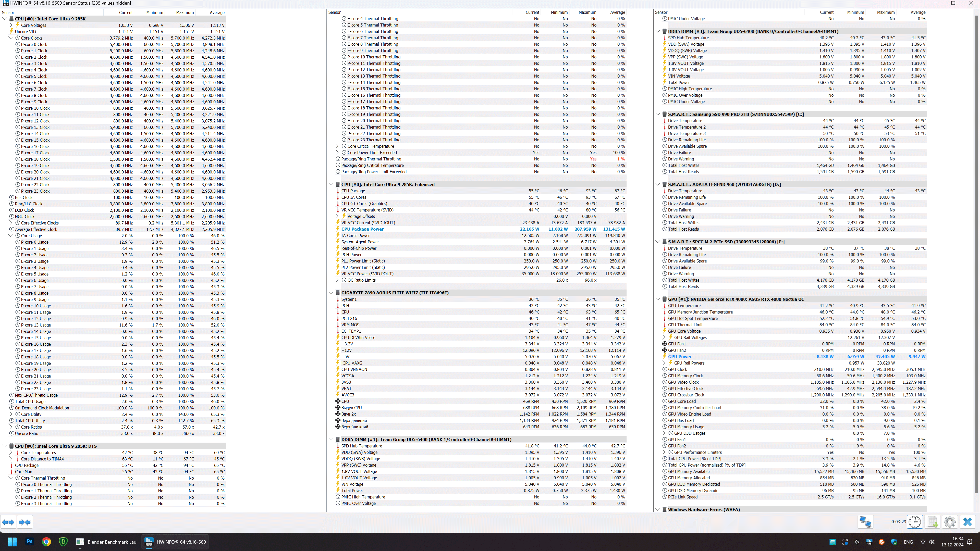Screen dimensions: 980x551
Task: Expand the GPU Rail Voltages group
Action: pyautogui.click(x=664, y=338)
